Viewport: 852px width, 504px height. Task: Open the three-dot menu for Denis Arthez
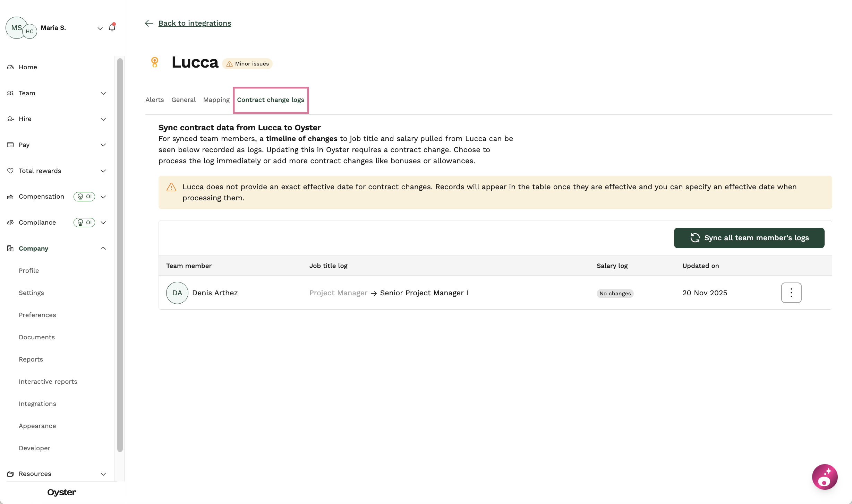[791, 293]
